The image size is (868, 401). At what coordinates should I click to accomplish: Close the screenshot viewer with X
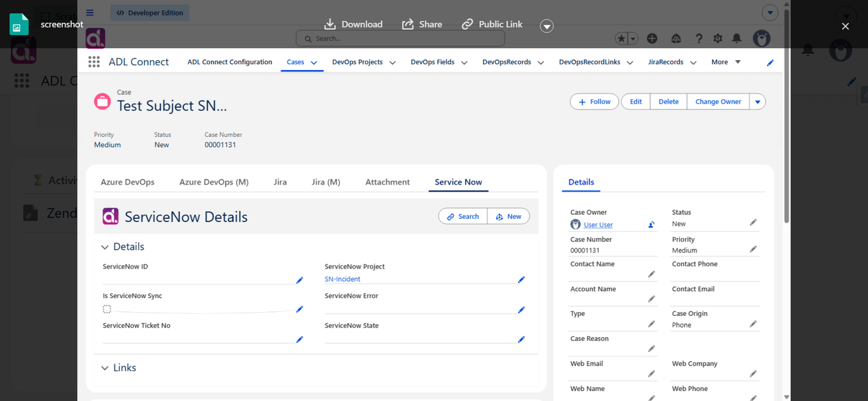(845, 26)
